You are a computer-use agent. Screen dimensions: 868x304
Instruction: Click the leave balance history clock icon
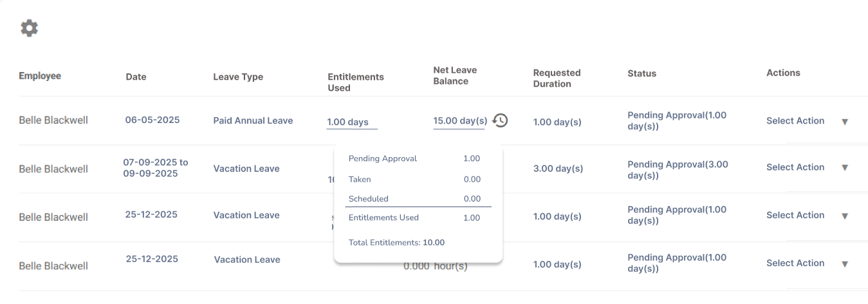pos(501,120)
